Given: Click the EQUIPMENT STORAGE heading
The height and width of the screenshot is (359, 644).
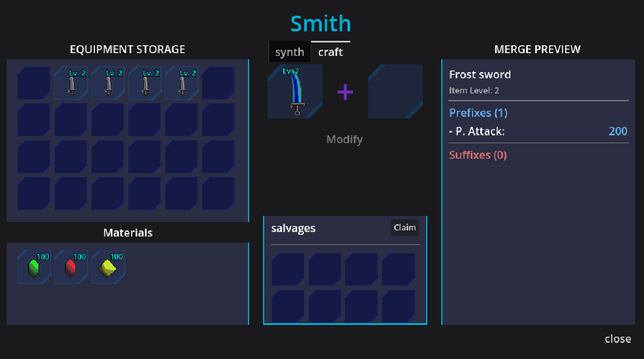Looking at the screenshot, I should point(127,49).
